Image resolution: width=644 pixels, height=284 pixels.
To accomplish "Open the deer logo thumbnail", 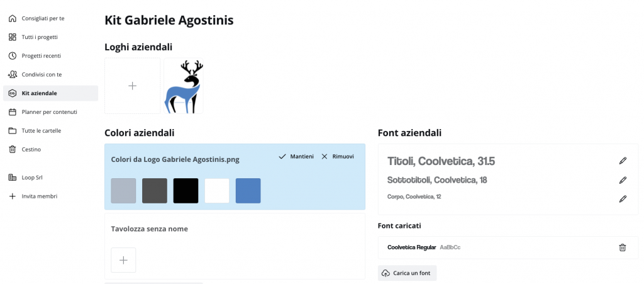I will pyautogui.click(x=184, y=86).
